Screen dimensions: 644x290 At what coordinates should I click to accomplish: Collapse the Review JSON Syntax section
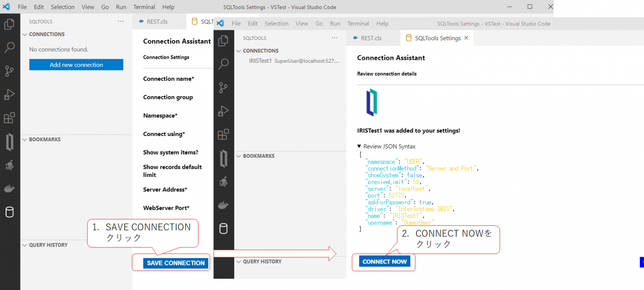point(359,146)
